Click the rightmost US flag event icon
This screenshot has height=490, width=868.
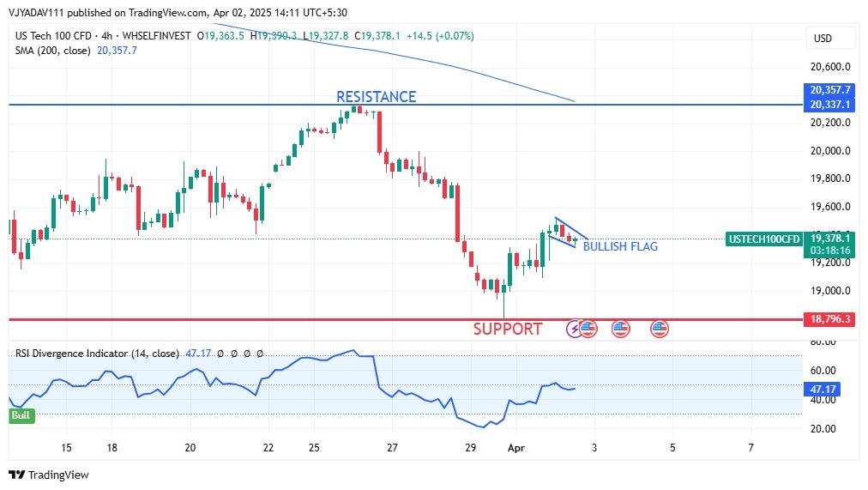point(659,328)
